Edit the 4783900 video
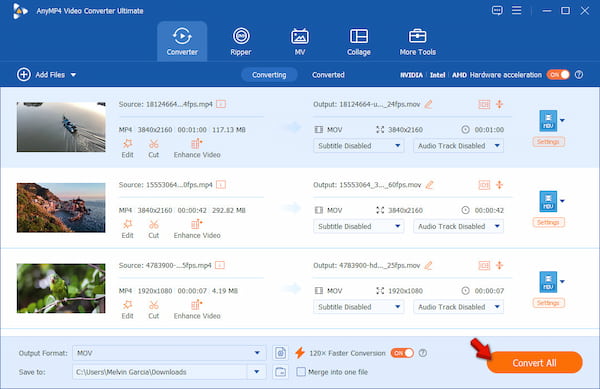The width and height of the screenshot is (600, 389). coord(127,310)
